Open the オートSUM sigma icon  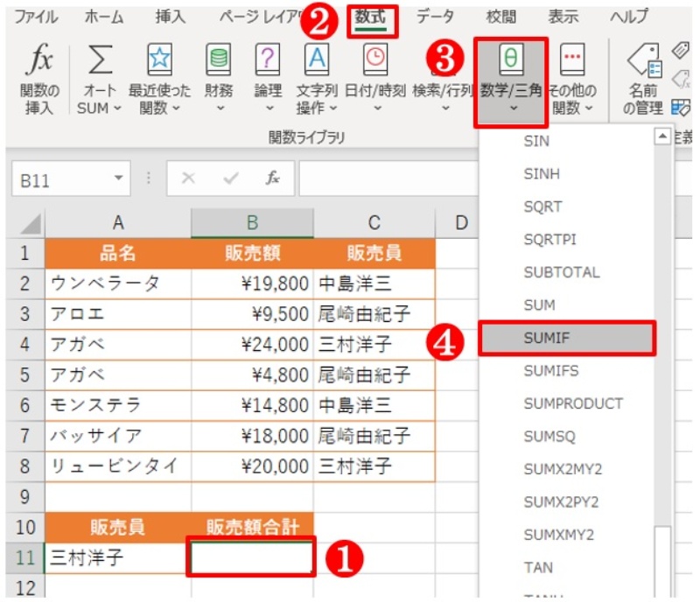point(102,63)
